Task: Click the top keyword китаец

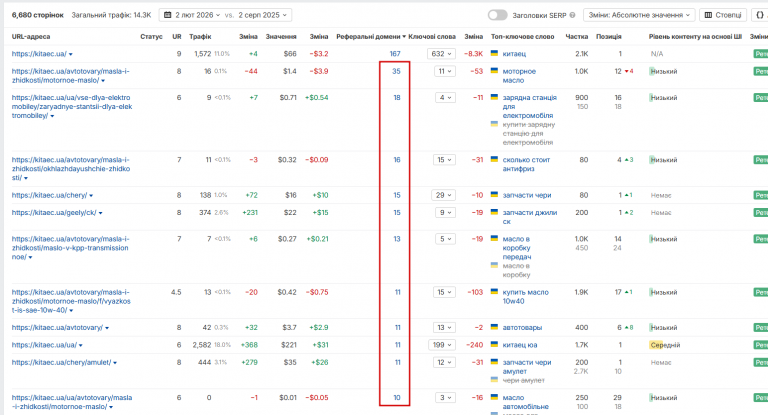Action: tap(514, 54)
